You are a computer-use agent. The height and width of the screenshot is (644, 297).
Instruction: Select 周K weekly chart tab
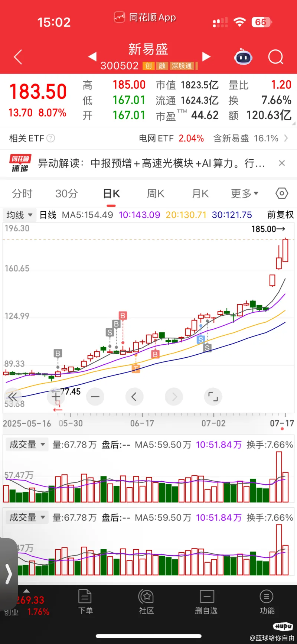click(156, 193)
